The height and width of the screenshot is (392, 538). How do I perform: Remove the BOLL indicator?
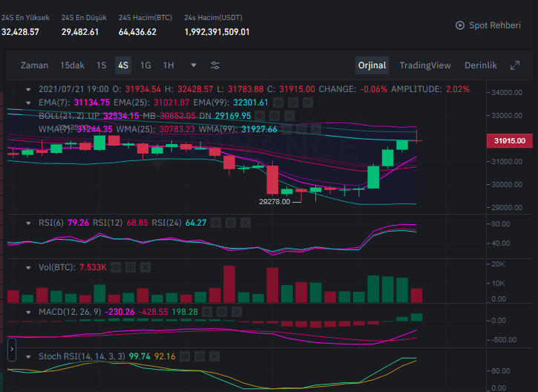tap(289, 116)
